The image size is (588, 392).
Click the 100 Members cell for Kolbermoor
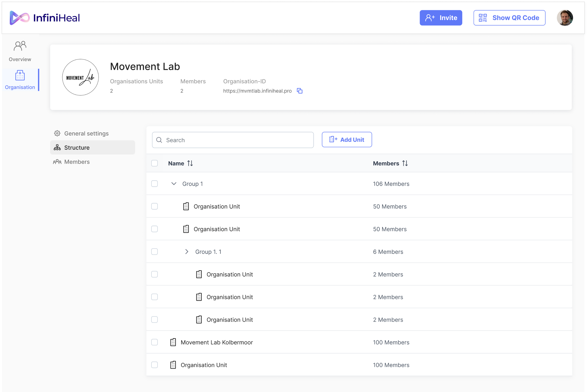tap(391, 342)
